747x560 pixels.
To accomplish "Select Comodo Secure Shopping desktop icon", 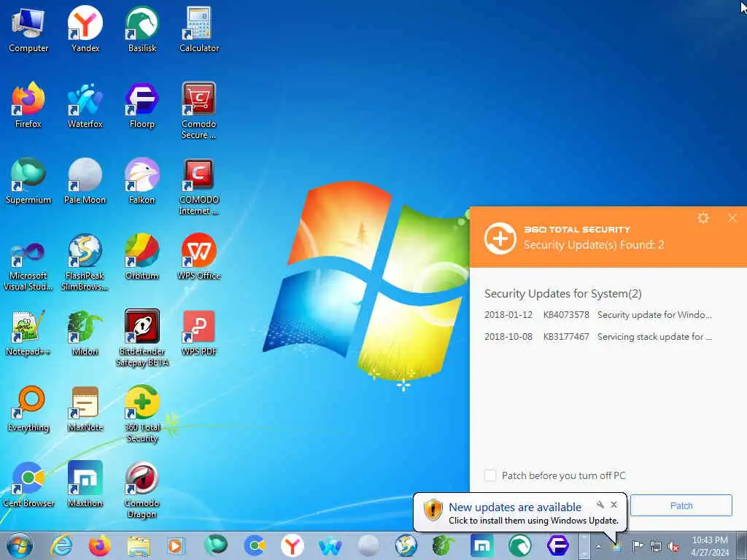I will [x=199, y=111].
